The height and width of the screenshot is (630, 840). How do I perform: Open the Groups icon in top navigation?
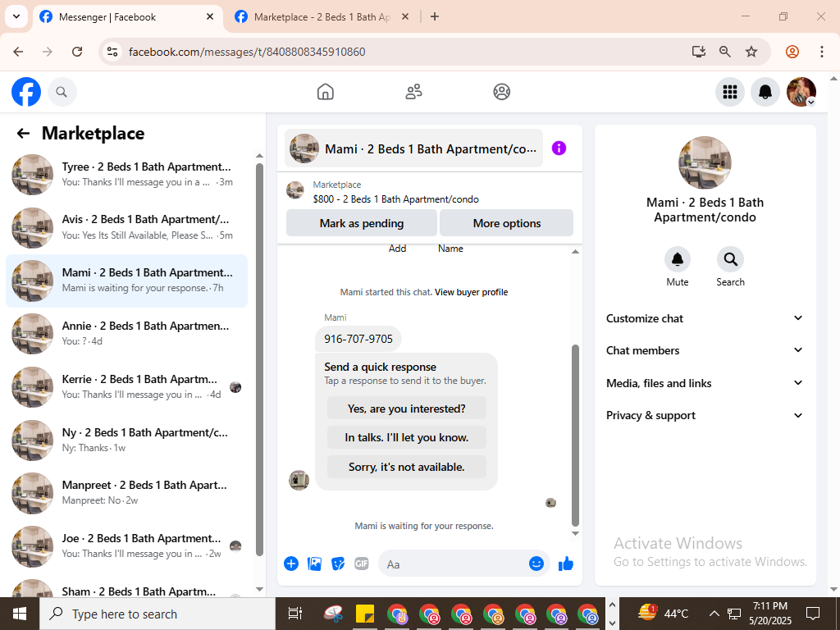pos(501,92)
